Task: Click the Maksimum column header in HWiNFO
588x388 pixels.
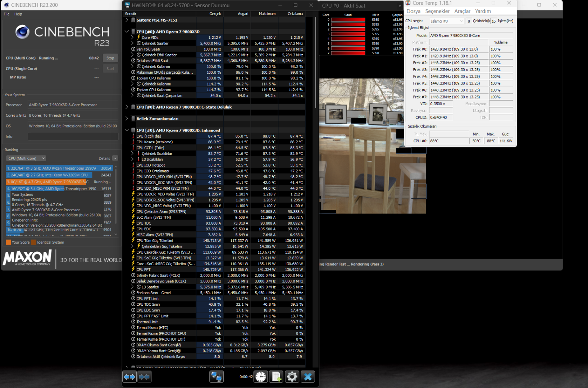Action: [x=264, y=14]
